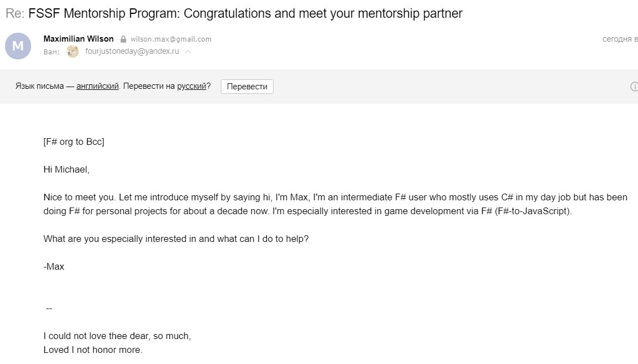Click the Hi Michael greeting line
Screen dimensions: 638x364
point(67,169)
